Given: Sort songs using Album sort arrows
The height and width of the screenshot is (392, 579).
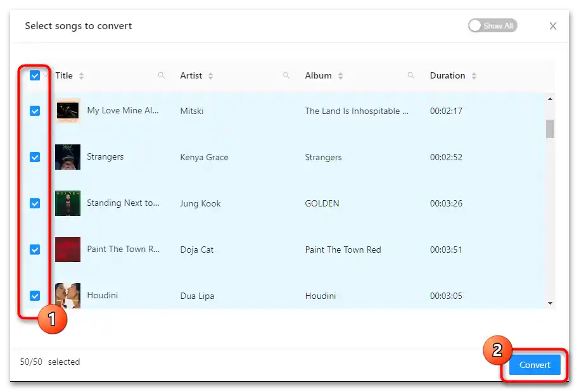Looking at the screenshot, I should [340, 76].
